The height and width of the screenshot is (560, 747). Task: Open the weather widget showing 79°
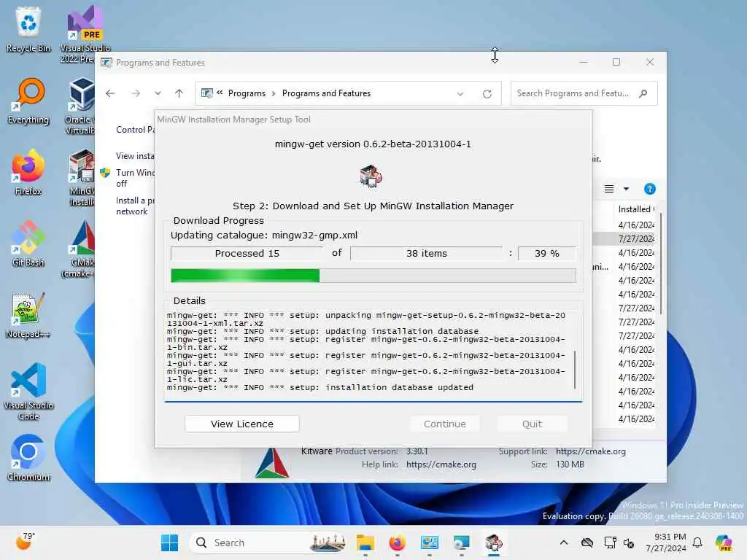click(26, 542)
